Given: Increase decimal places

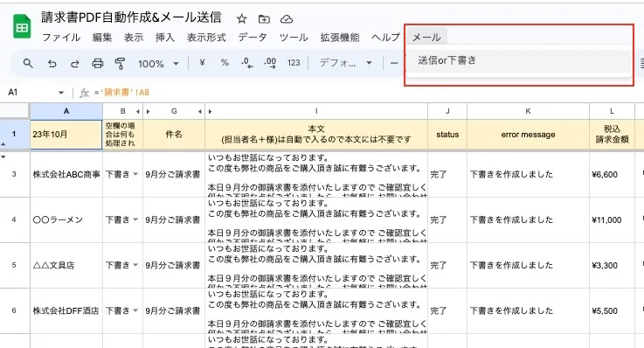Looking at the screenshot, I should tap(270, 63).
